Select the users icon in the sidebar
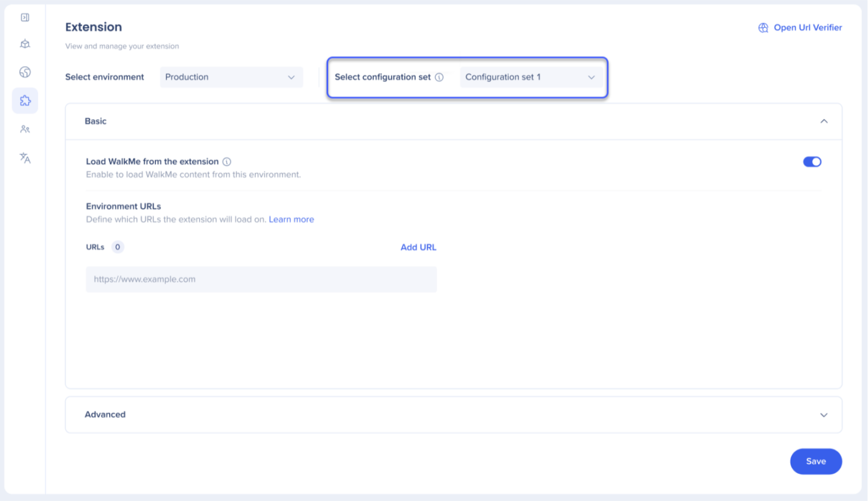Image resolution: width=868 pixels, height=501 pixels. pos(25,129)
